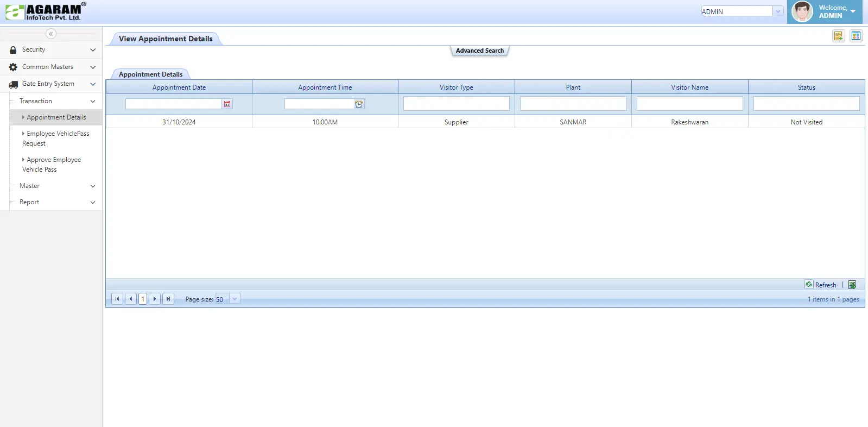Click the add new appointment icon
This screenshot has width=868, height=427.
click(x=839, y=36)
